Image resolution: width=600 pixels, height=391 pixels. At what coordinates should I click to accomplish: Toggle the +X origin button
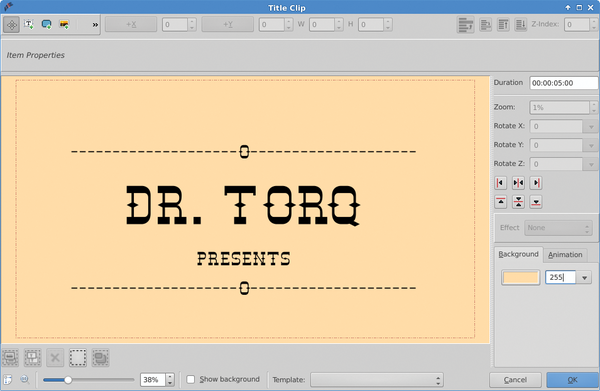coord(131,24)
